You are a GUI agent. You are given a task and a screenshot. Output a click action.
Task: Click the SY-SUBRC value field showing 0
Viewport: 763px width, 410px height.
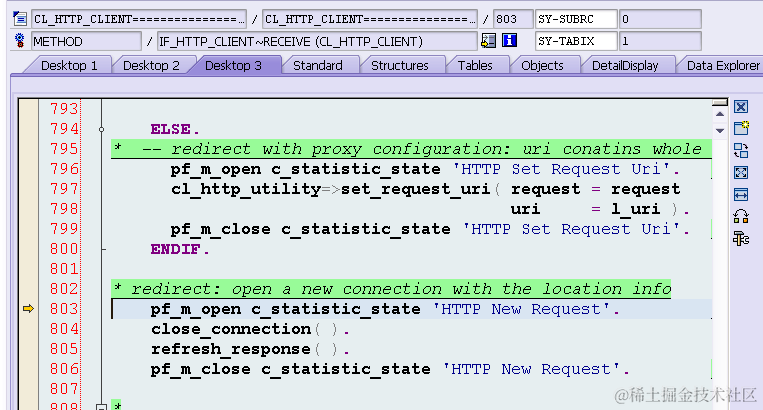click(x=660, y=19)
